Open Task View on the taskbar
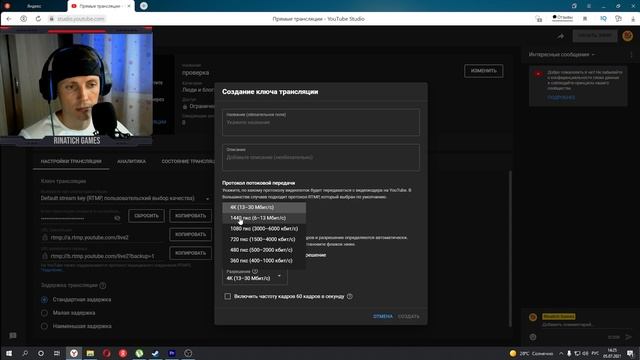The height and width of the screenshot is (360, 640). coord(57,353)
